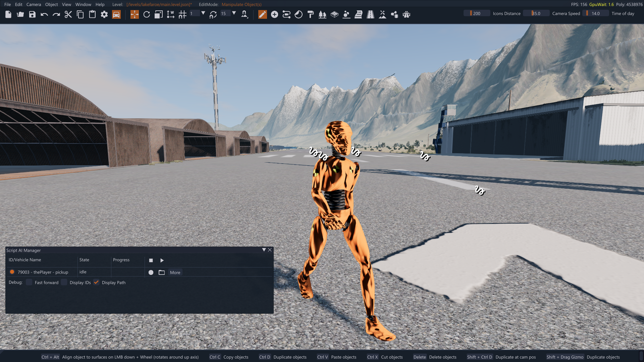Select the terrain sculpt tool icon
Image resolution: width=644 pixels, height=362 pixels.
pos(346,14)
